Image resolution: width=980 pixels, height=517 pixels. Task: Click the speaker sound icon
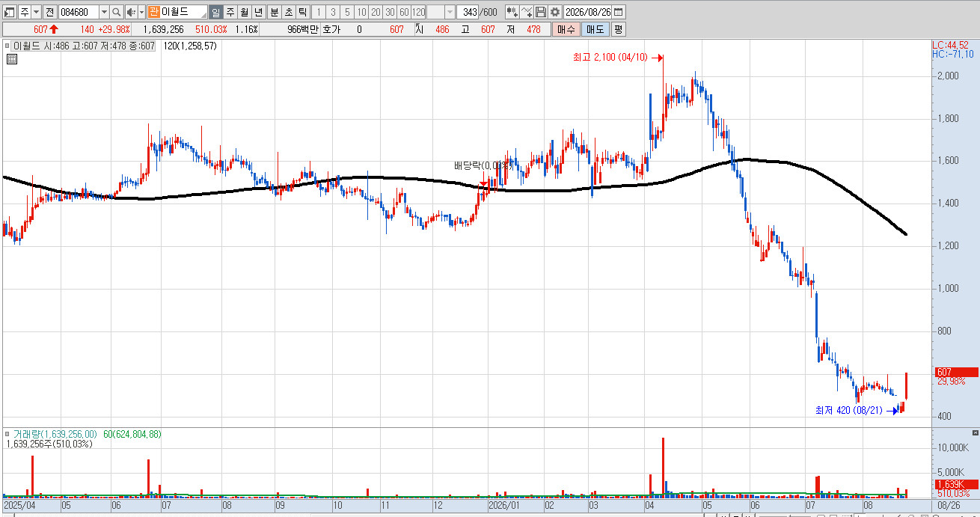[x=131, y=12]
